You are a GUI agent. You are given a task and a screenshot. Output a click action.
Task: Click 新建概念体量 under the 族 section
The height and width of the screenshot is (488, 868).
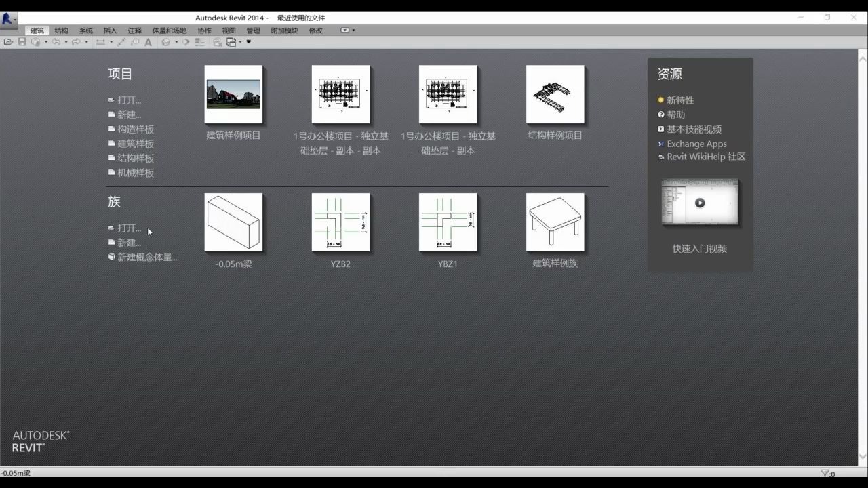[145, 257]
